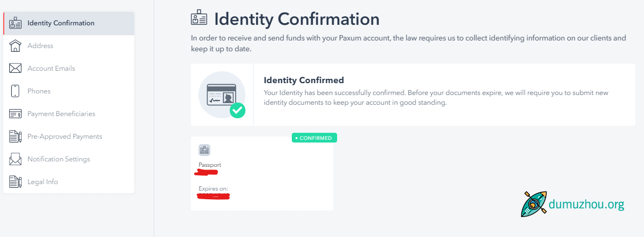Click the ID card icon beside page heading
Viewport: 644px width, 237px height.
(x=199, y=18)
